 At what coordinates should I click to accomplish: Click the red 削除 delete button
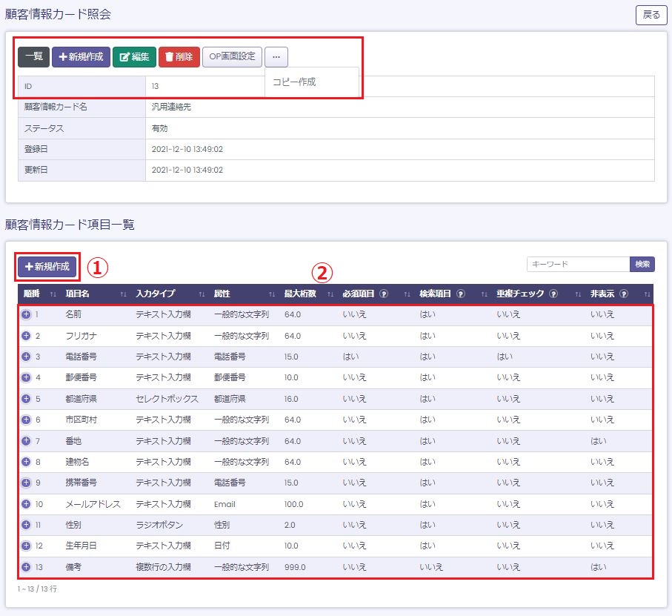pos(179,57)
